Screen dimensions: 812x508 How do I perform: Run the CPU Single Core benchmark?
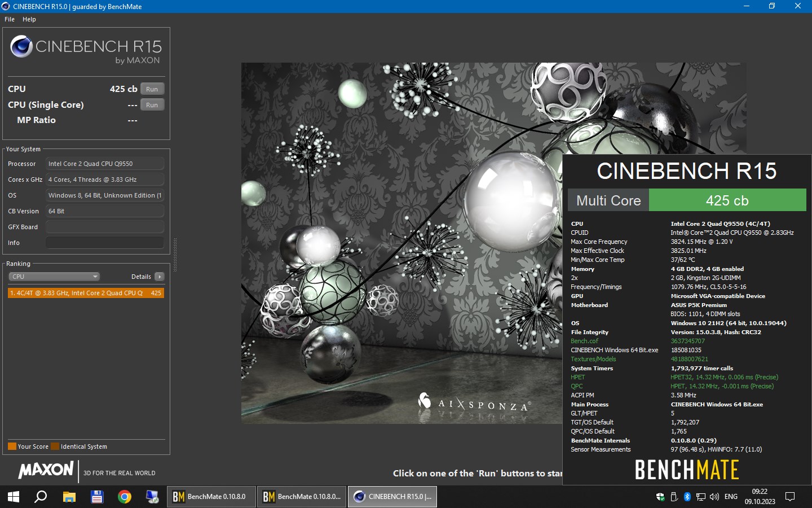[152, 104]
